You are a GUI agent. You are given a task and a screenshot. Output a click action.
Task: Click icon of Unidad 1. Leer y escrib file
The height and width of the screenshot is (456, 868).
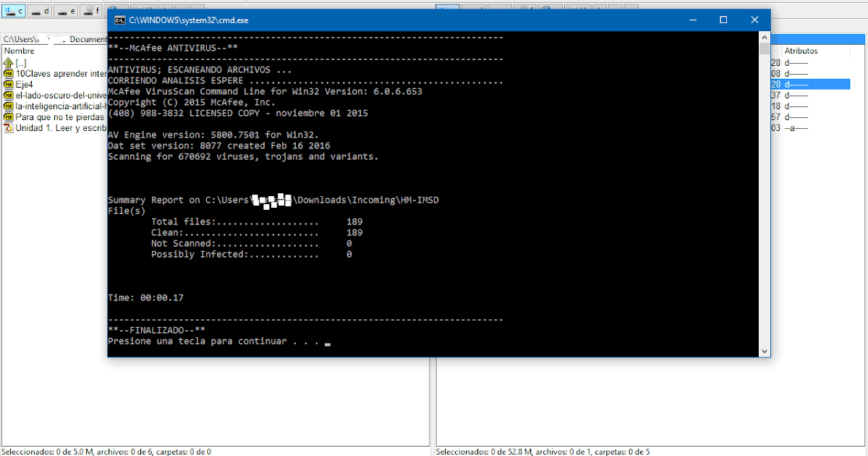tap(9, 128)
